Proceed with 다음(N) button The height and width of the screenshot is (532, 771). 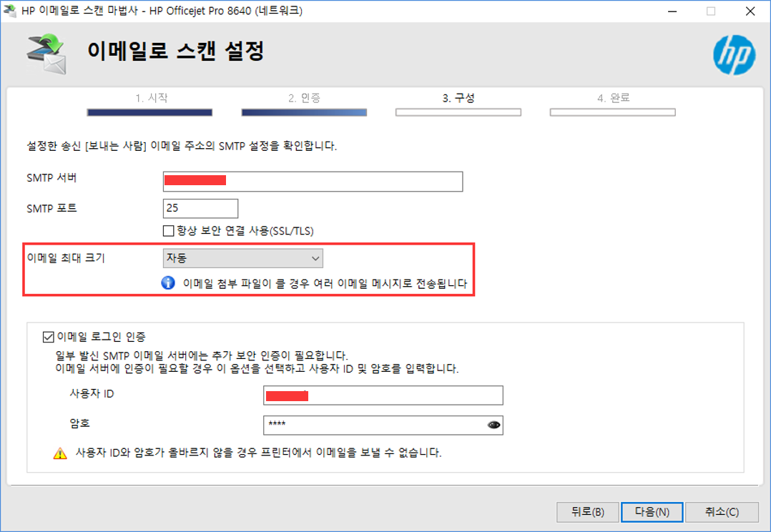click(652, 512)
